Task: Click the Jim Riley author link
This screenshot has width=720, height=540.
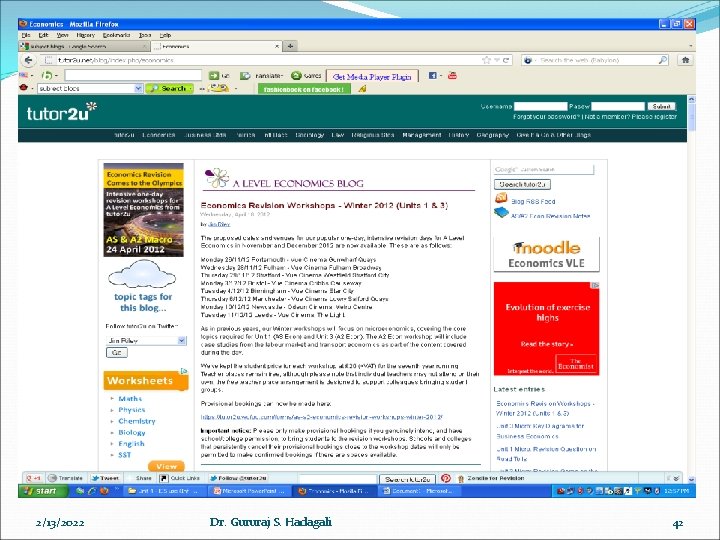Action: click(x=219, y=224)
